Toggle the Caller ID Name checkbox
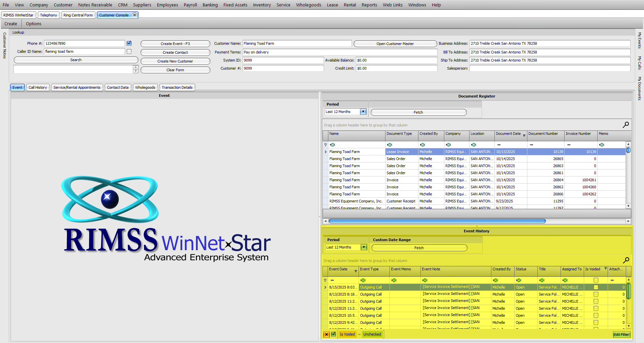 pyautogui.click(x=129, y=51)
